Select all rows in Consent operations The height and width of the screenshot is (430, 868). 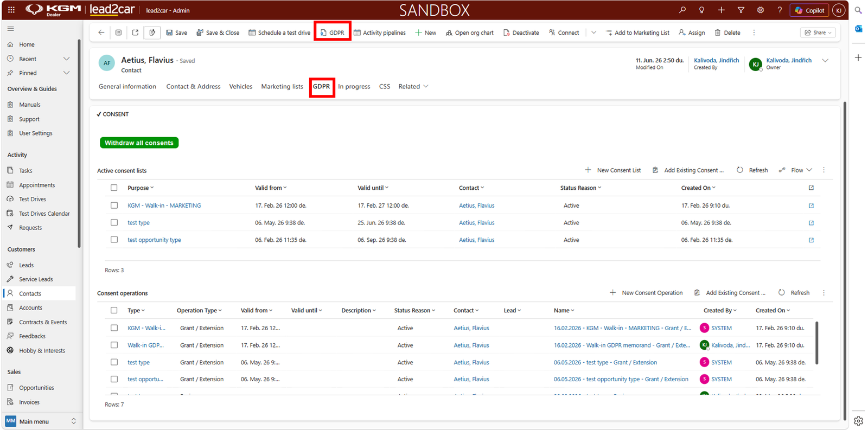coord(114,310)
